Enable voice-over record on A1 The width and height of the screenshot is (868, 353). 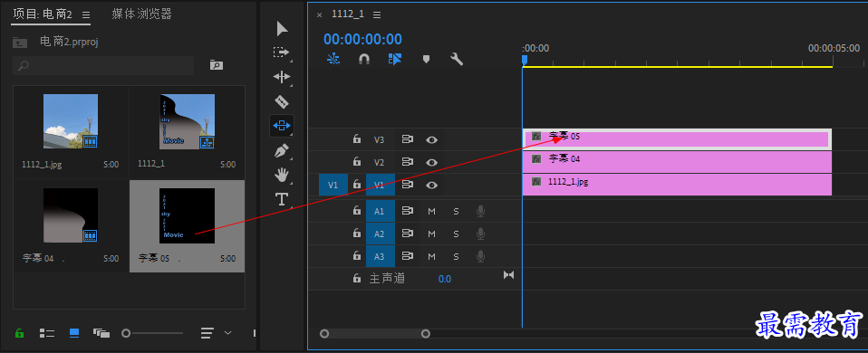click(480, 211)
